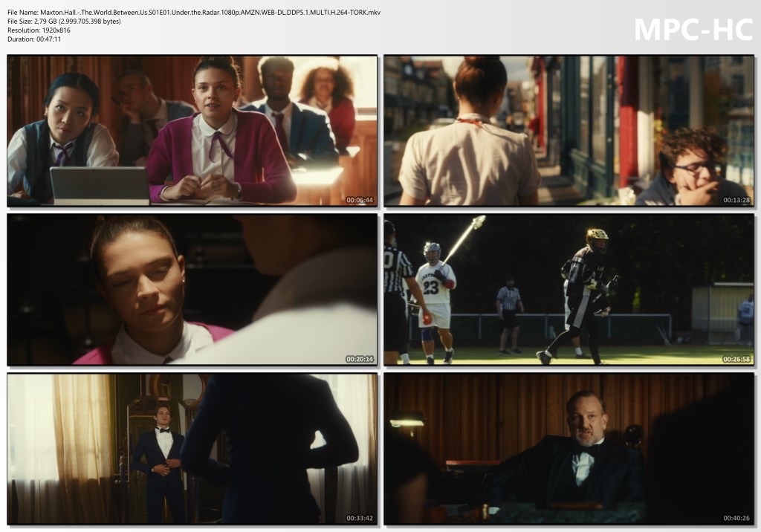Image resolution: width=761 pixels, height=532 pixels.
Task: Select the thumbnail of bearded man at desk
Action: pos(569,449)
